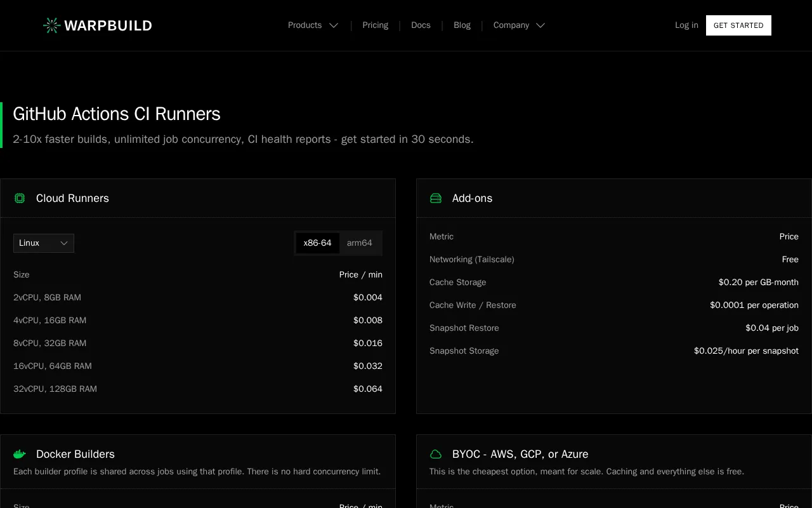This screenshot has width=812, height=508.
Task: Click the Log in link
Action: pyautogui.click(x=686, y=25)
